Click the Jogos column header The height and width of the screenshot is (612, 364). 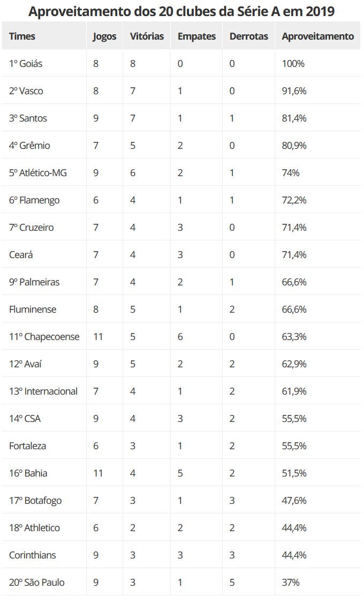pyautogui.click(x=104, y=36)
